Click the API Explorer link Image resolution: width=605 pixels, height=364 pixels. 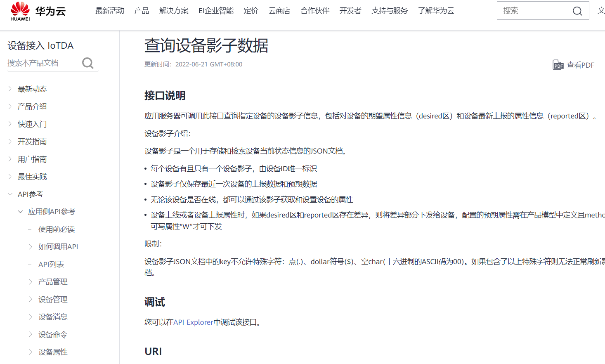pos(193,322)
